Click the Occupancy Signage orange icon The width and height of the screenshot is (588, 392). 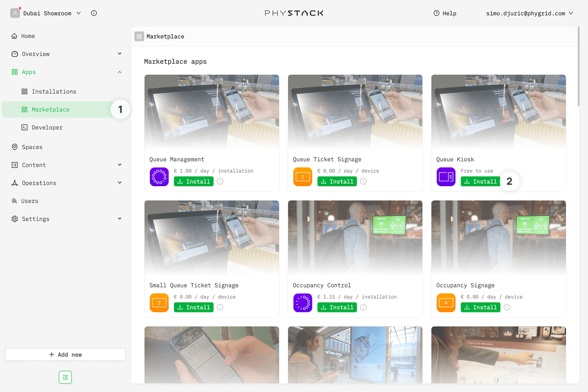446,303
